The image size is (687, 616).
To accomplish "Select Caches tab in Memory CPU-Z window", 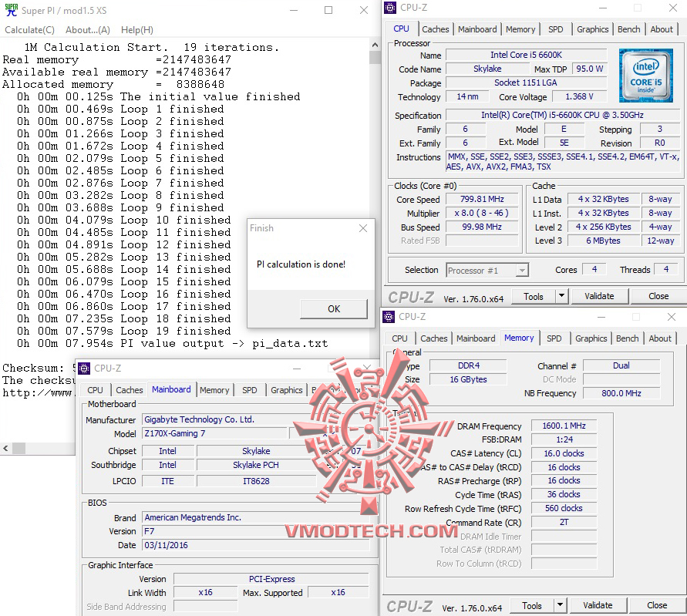I will click(434, 338).
